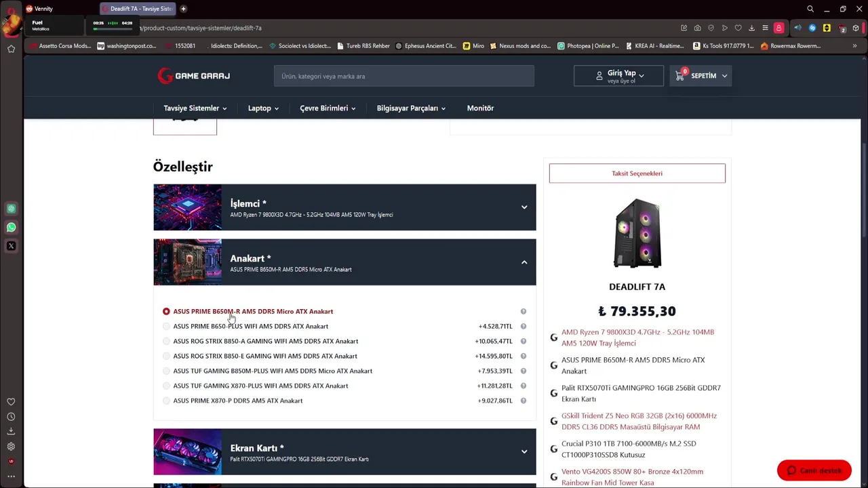Click the shield ad blocker icon
The image size is (868, 488).
[711, 28]
